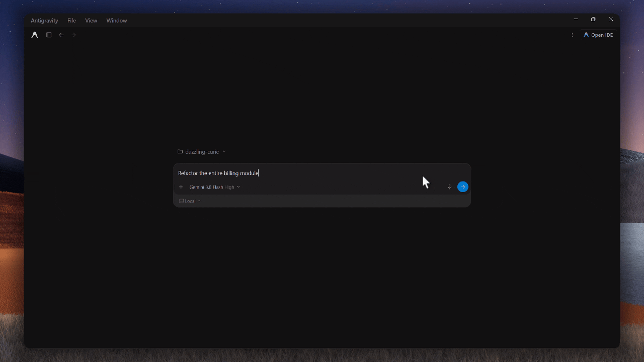Minimize the Antigravity window
This screenshot has height=362, width=644.
click(x=576, y=19)
